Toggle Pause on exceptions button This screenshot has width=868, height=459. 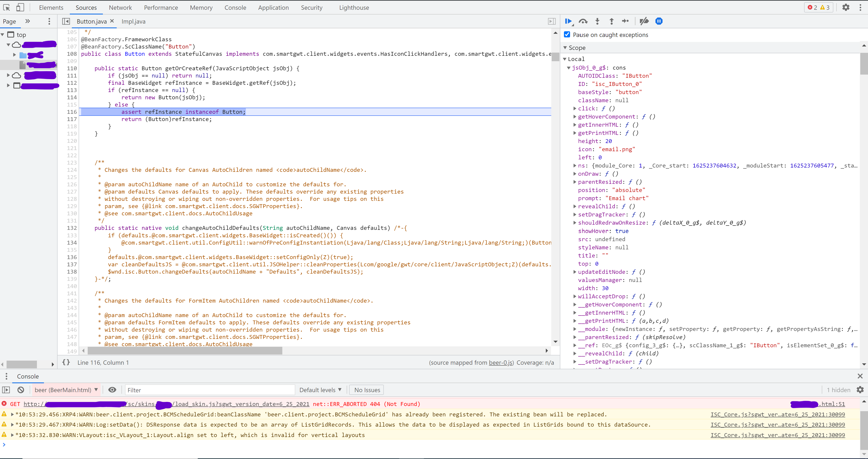pyautogui.click(x=659, y=21)
